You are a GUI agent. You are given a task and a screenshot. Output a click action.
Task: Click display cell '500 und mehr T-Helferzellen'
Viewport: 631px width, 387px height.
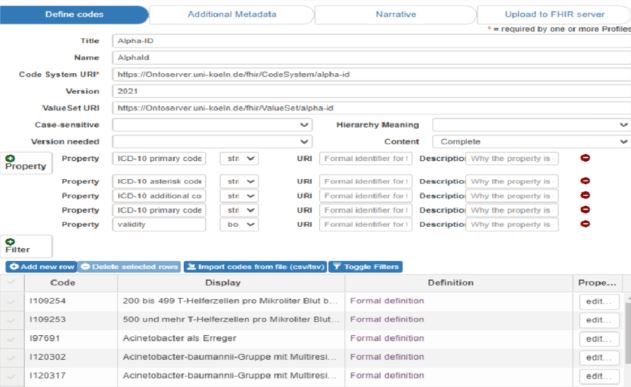231,320
